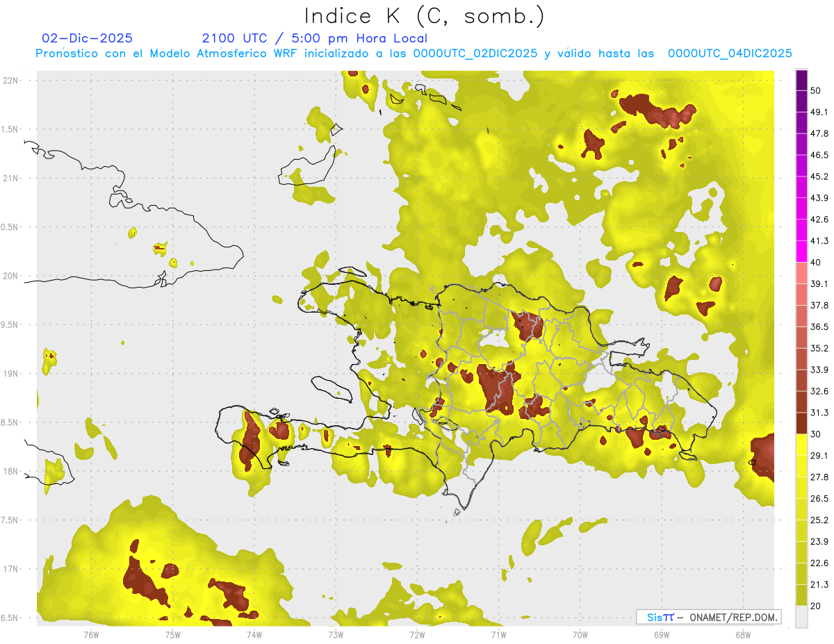The image size is (834, 644).
Task: Click the "74W" longitude label
Action: pyautogui.click(x=254, y=634)
